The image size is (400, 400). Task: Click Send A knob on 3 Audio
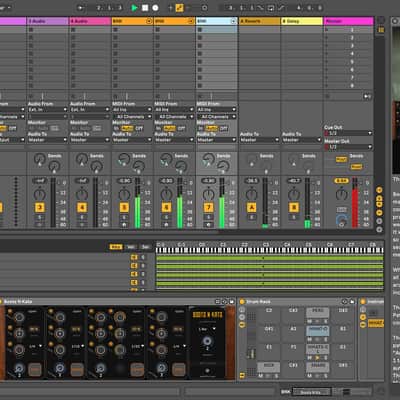click(x=40, y=159)
